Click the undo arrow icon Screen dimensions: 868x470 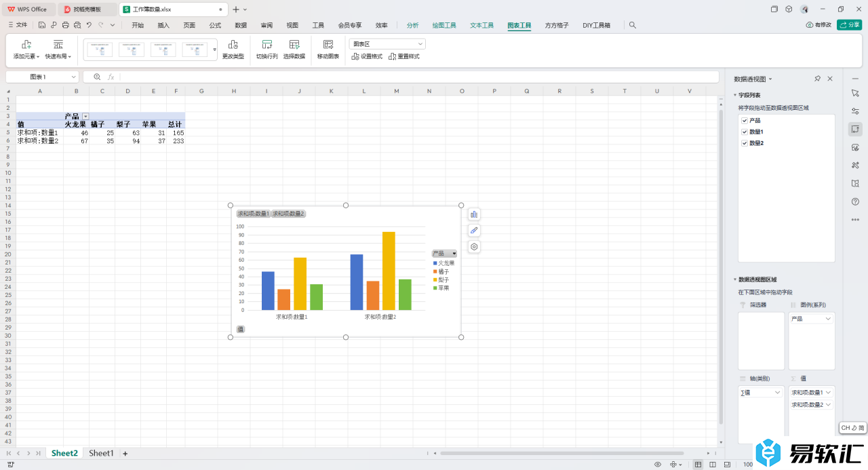[x=89, y=25]
